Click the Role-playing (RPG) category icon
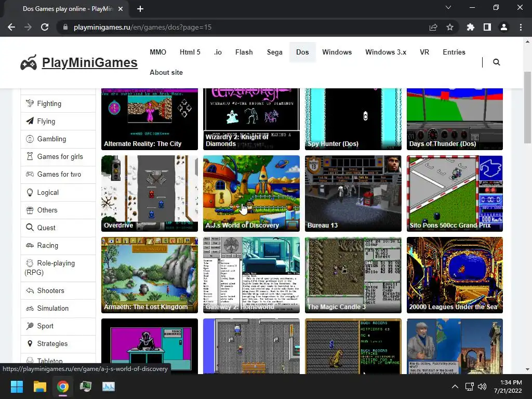 point(30,263)
